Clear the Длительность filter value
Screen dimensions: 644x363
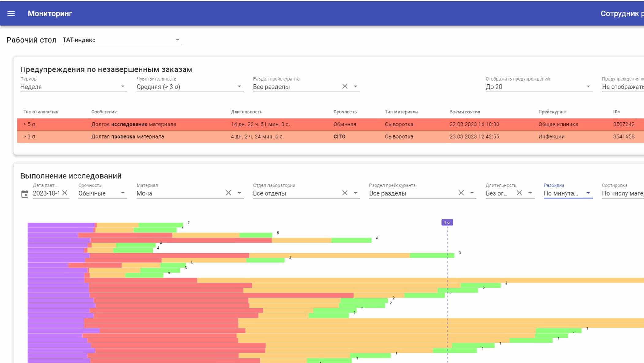tap(519, 193)
